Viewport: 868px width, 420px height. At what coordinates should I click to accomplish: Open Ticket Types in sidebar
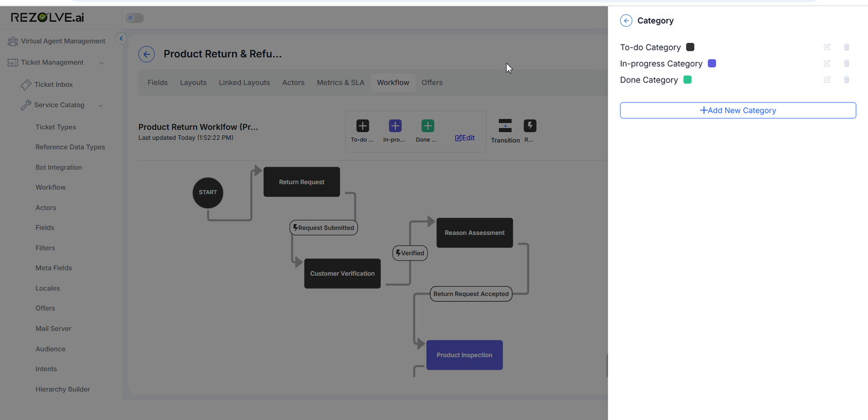point(55,127)
